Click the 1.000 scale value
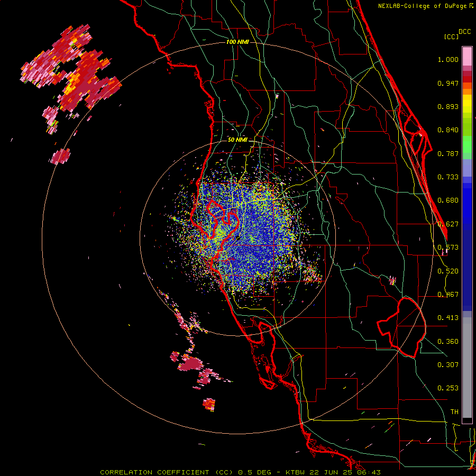This screenshot has height=476, width=476. [448, 59]
